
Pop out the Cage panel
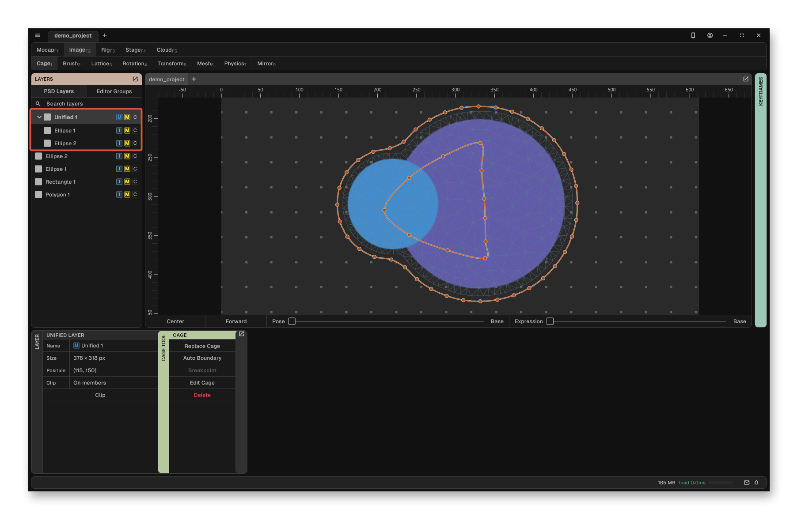click(x=242, y=334)
